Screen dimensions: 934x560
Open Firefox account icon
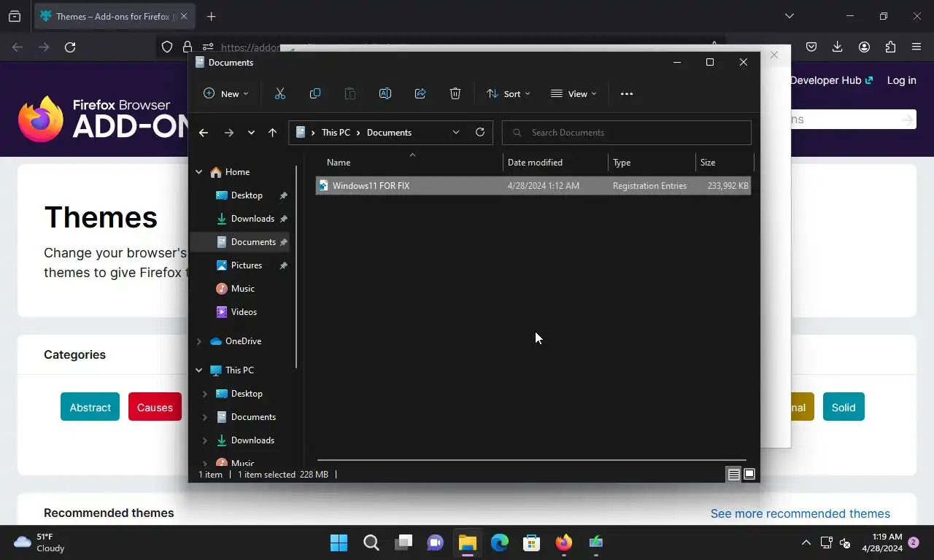click(864, 47)
